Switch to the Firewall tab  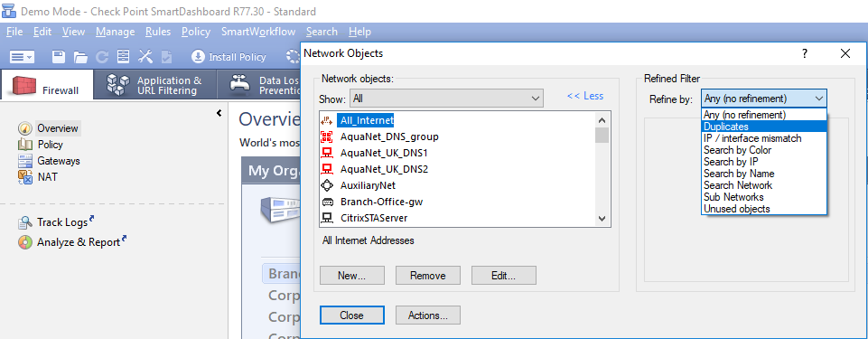47,85
